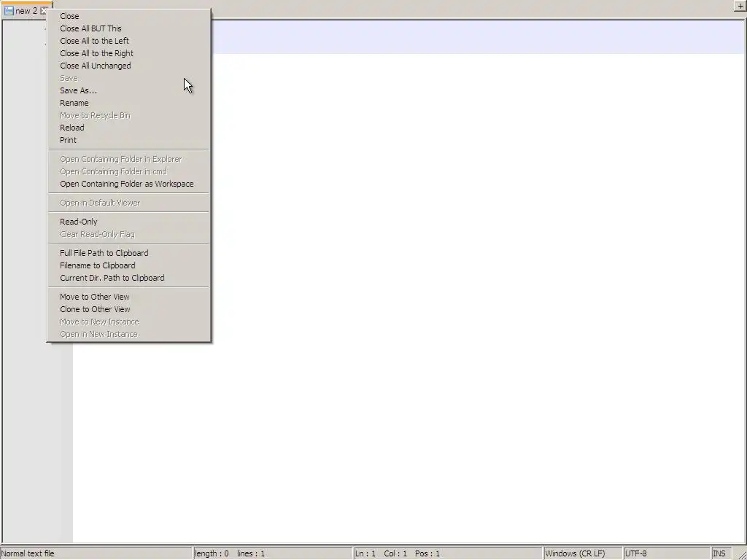Click the resize grip in status bar corner

click(742, 554)
